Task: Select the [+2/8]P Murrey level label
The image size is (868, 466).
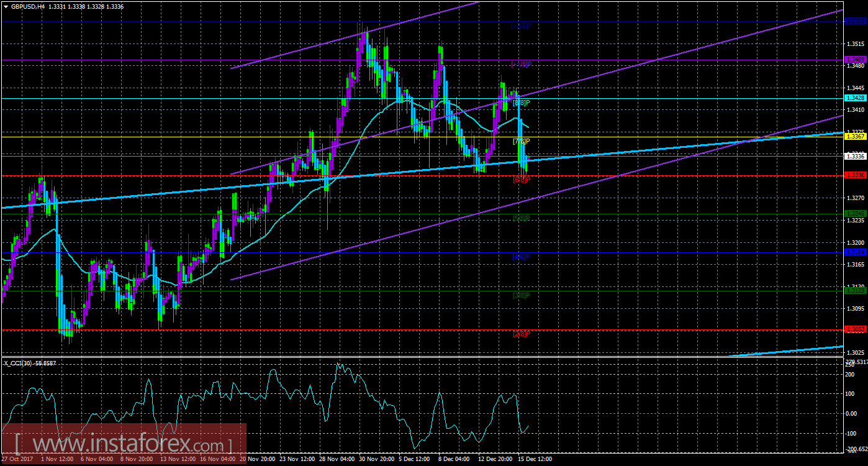Action: pos(520,26)
